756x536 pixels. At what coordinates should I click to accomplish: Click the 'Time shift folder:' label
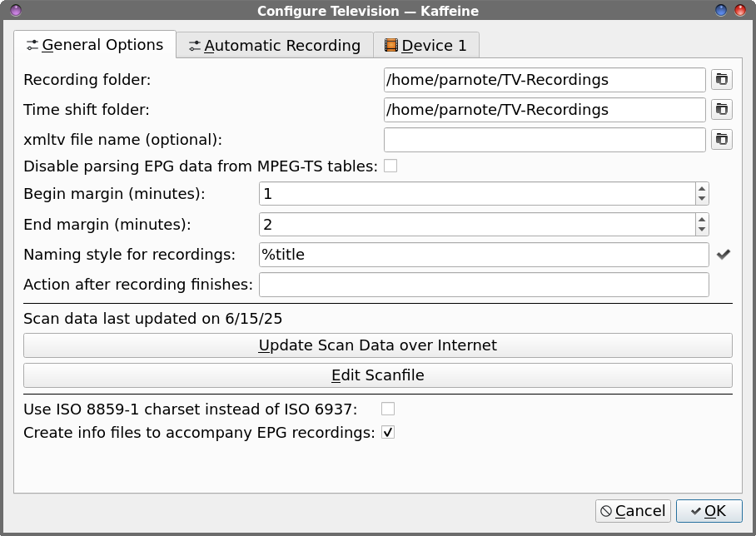click(x=87, y=109)
